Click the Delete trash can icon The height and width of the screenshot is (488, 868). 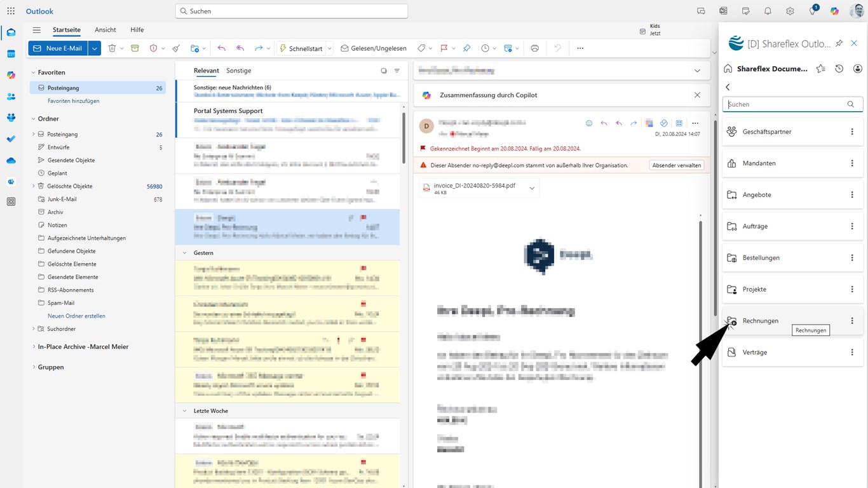112,48
